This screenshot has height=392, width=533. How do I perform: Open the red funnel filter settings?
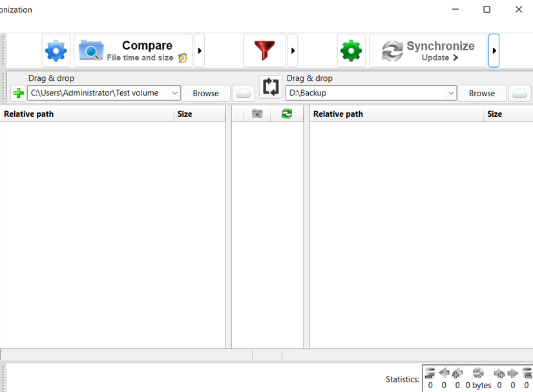264,50
